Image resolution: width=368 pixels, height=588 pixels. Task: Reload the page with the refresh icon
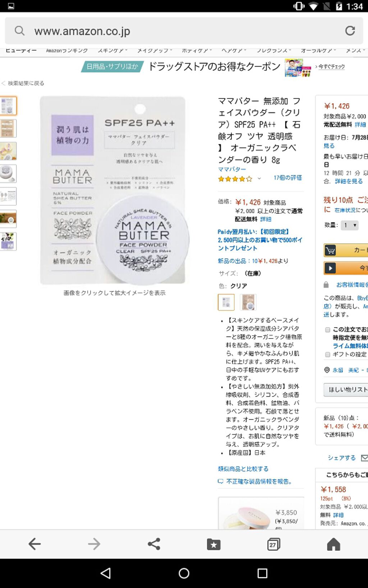coord(350,31)
